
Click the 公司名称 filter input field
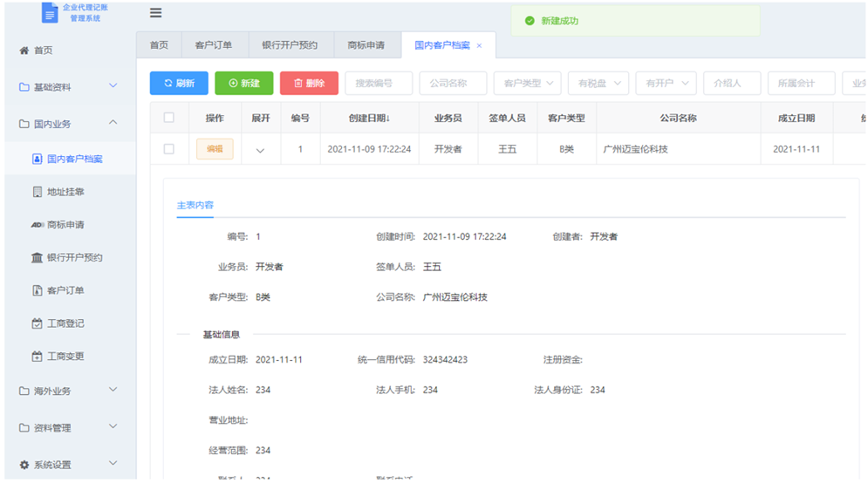(453, 84)
